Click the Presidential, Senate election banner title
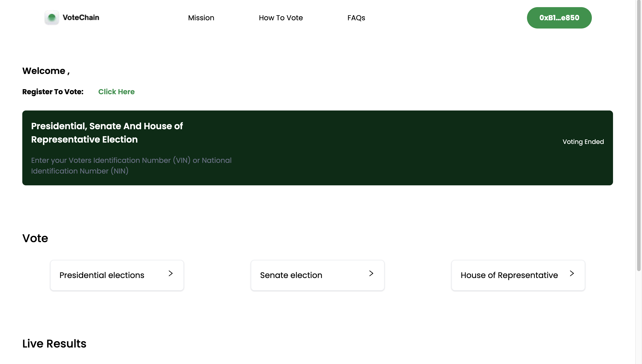Image resolution: width=642 pixels, height=364 pixels. point(107,133)
